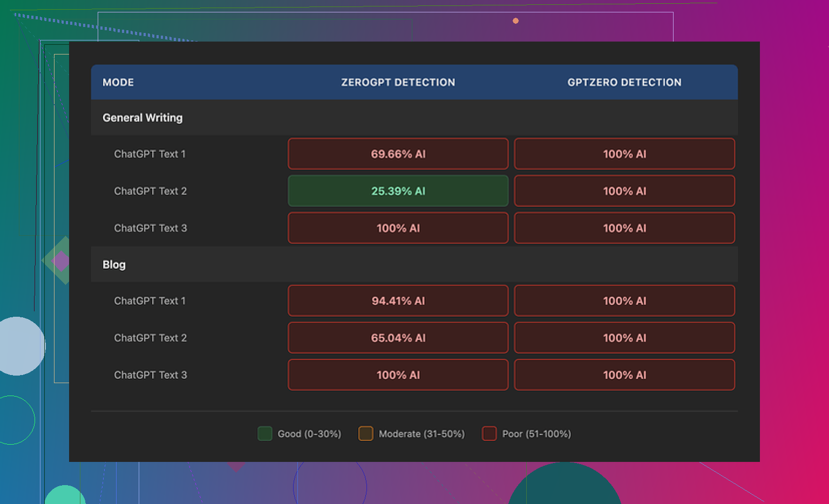Viewport: 829px width, 504px height.
Task: Select the green 25.39% AI result cell
Action: pyautogui.click(x=398, y=191)
